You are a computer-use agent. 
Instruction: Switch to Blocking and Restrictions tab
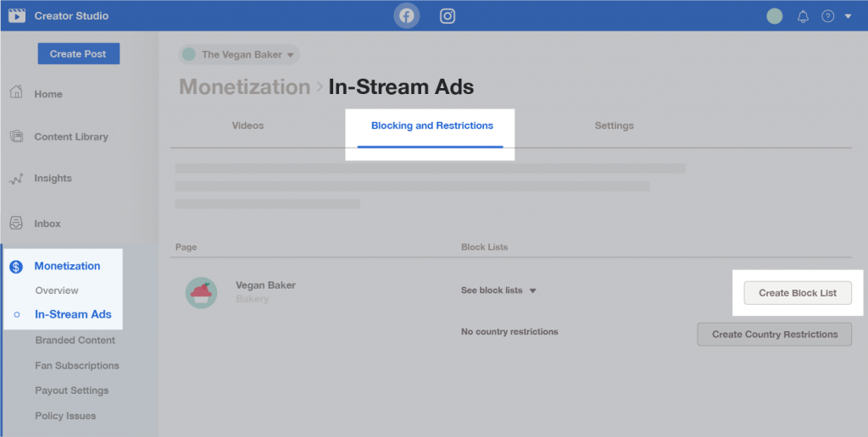click(431, 126)
